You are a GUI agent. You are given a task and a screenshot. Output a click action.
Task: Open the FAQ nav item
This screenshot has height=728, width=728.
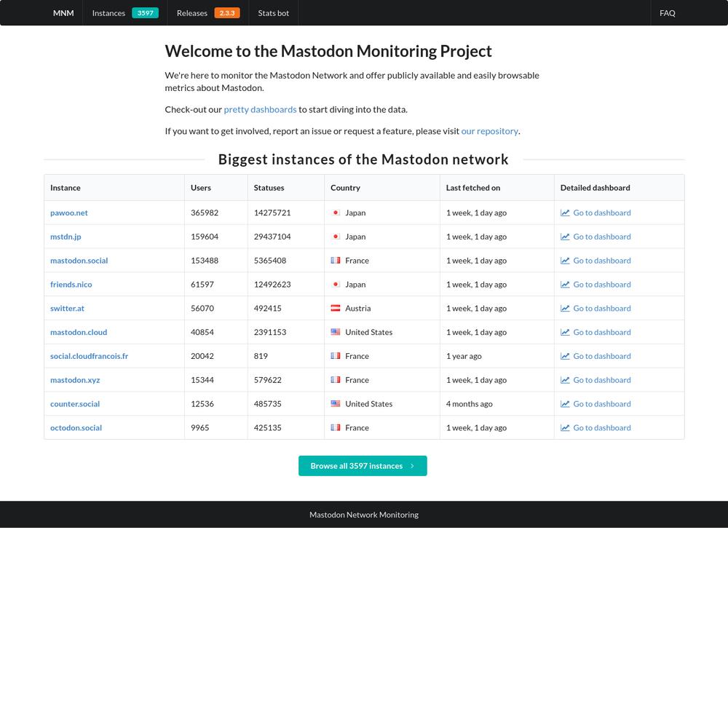tap(667, 13)
